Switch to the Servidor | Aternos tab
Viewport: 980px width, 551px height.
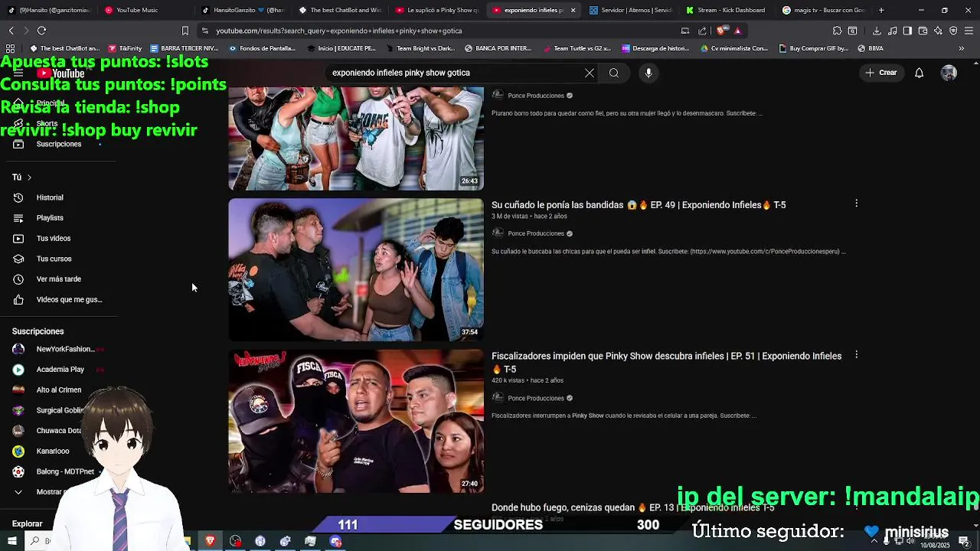(x=632, y=10)
